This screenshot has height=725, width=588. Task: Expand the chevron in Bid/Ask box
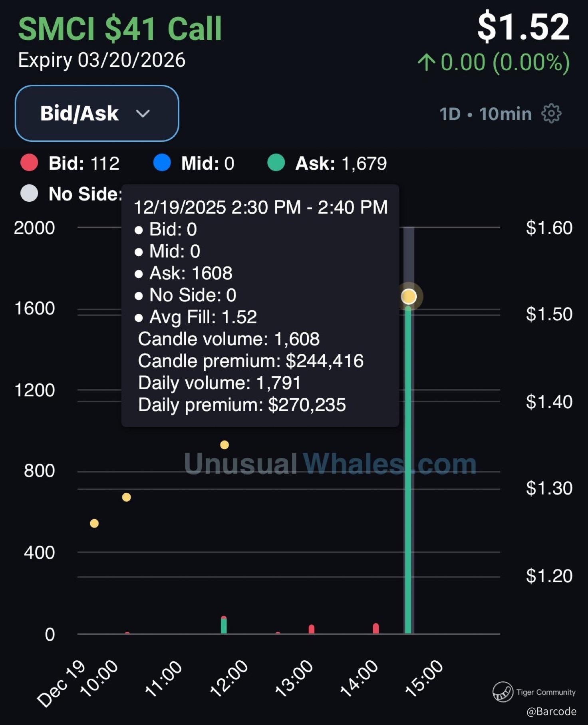tap(143, 114)
